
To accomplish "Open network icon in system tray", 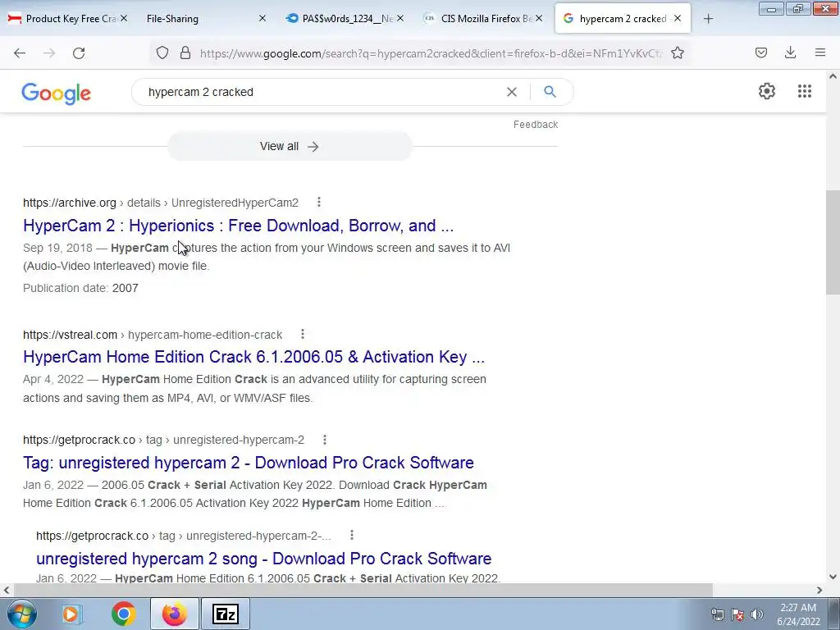I will [717, 614].
